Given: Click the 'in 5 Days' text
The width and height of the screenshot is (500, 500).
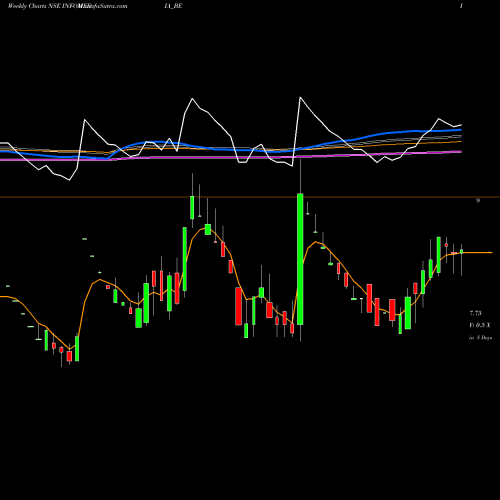Looking at the screenshot, I should click(480, 338).
